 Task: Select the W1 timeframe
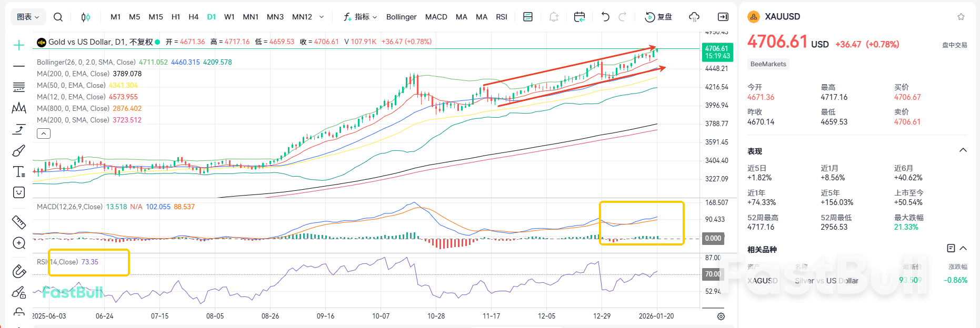tap(229, 17)
